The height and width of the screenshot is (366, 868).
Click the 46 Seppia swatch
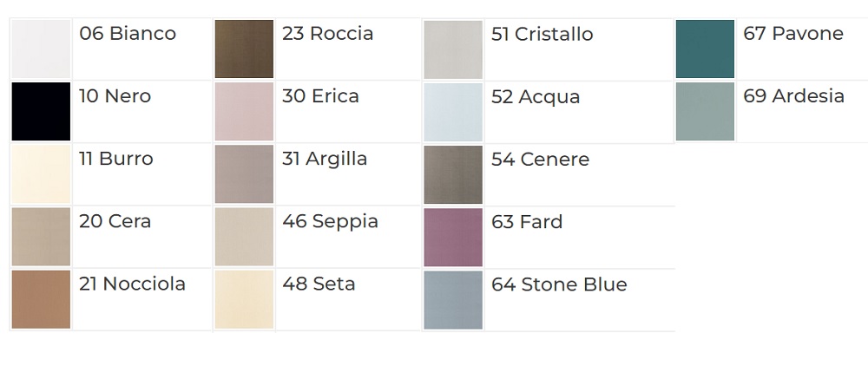coord(244,237)
